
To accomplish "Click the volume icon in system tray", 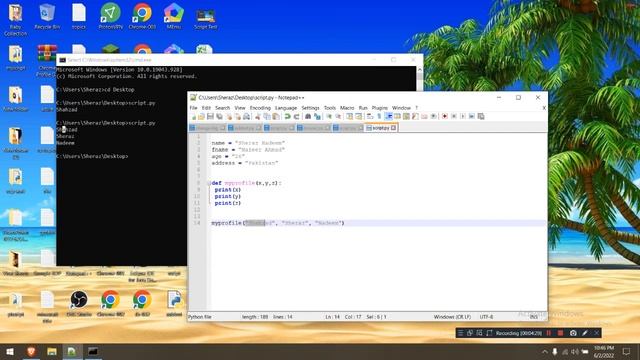I will (575, 351).
